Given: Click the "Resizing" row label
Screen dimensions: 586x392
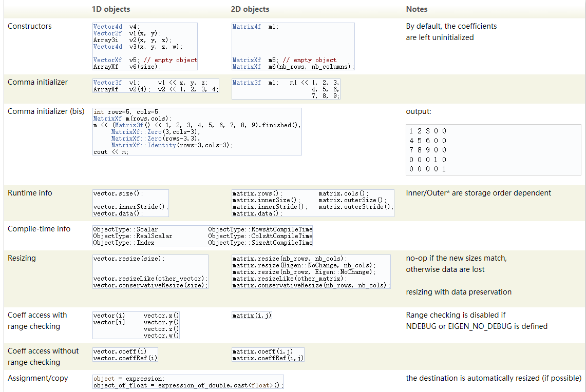Looking at the screenshot, I should (x=22, y=258).
